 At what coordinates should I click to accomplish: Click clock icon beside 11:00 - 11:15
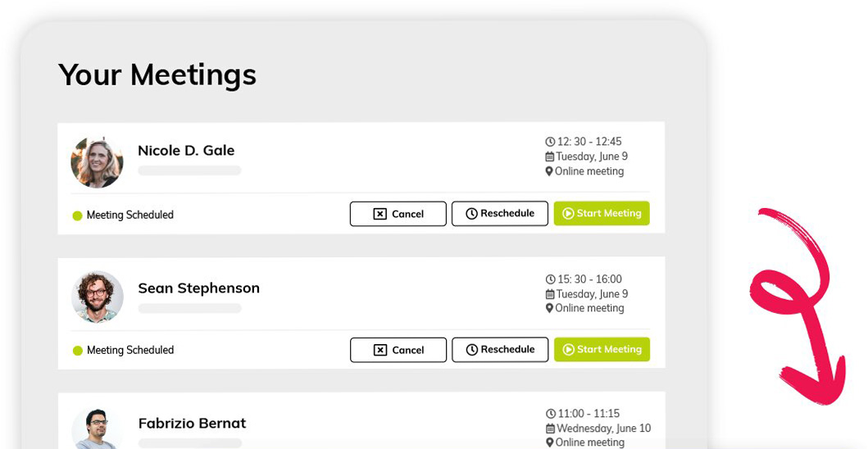tap(550, 414)
